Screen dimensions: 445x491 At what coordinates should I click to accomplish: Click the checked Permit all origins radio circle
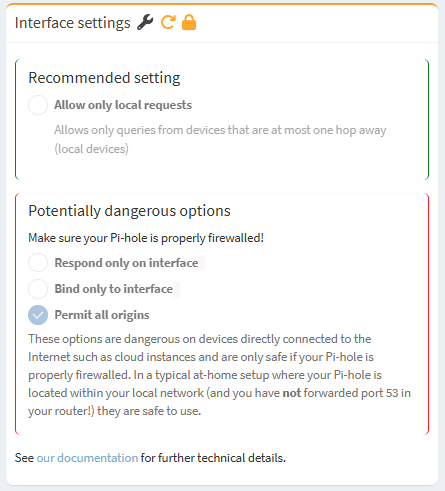tap(38, 315)
